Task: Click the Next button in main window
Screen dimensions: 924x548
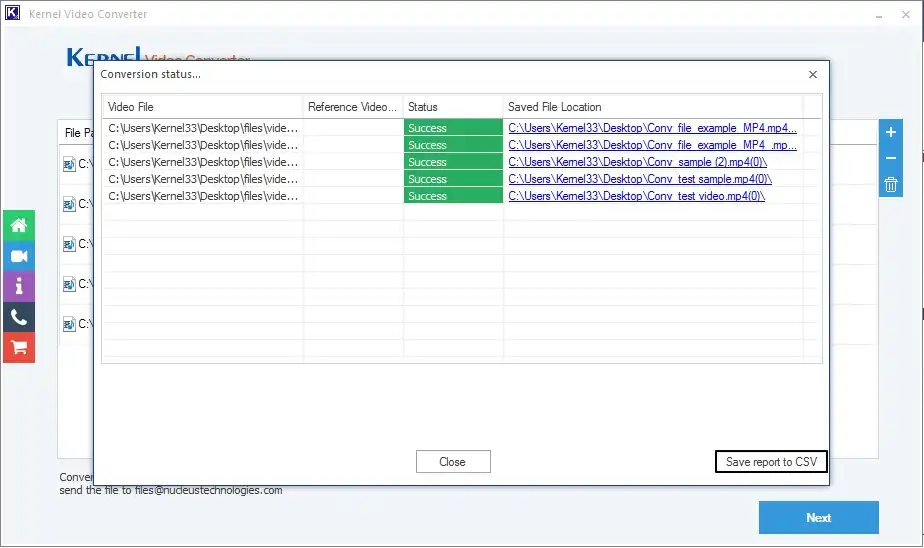Action: click(819, 517)
